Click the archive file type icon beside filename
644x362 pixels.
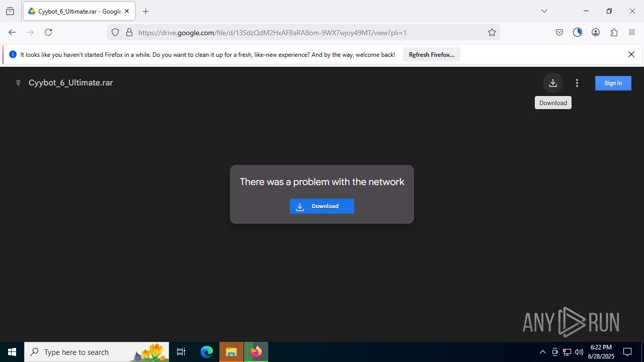click(18, 83)
